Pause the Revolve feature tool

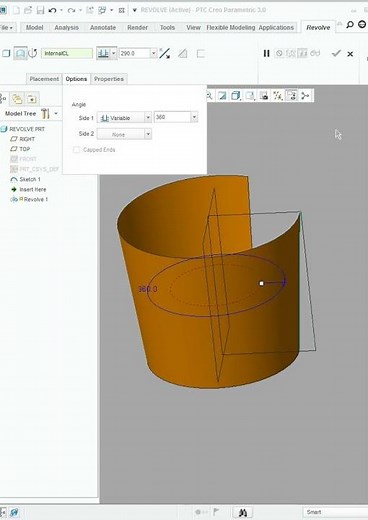click(x=267, y=53)
